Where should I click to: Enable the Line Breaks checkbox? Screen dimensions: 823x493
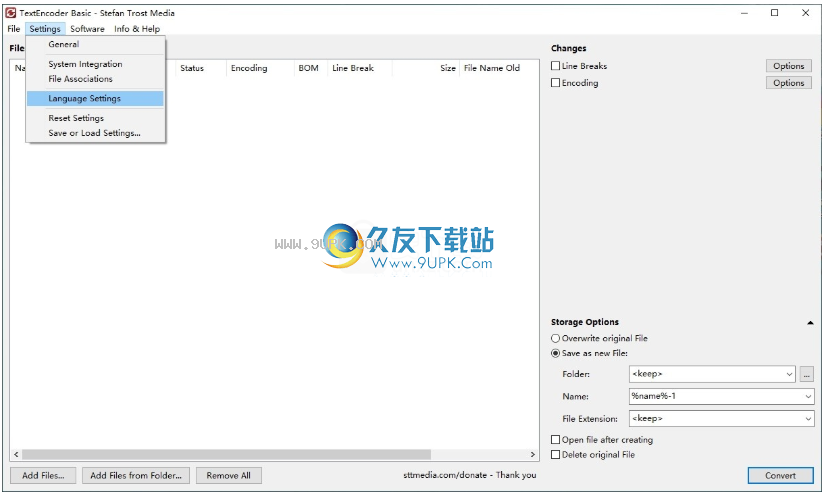(555, 66)
